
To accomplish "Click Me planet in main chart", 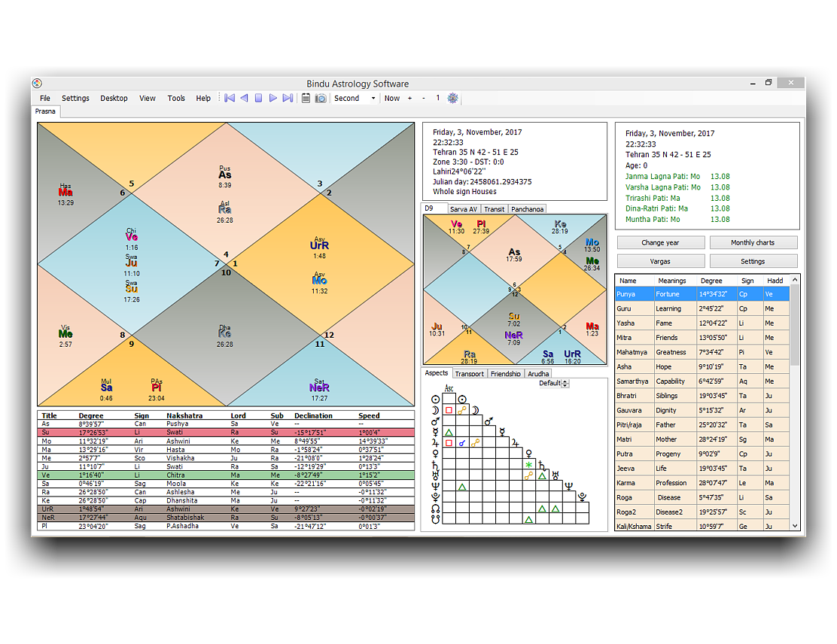I will pyautogui.click(x=65, y=334).
